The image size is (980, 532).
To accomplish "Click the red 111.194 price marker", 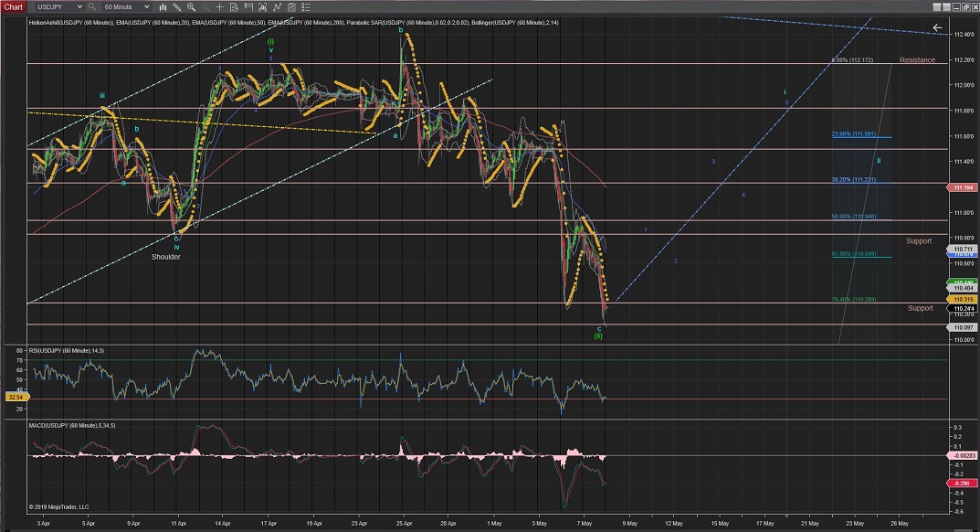I will [x=962, y=186].
